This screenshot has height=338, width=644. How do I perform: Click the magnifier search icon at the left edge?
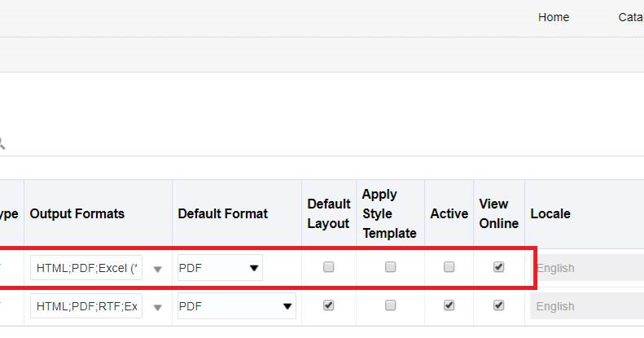tap(2, 143)
